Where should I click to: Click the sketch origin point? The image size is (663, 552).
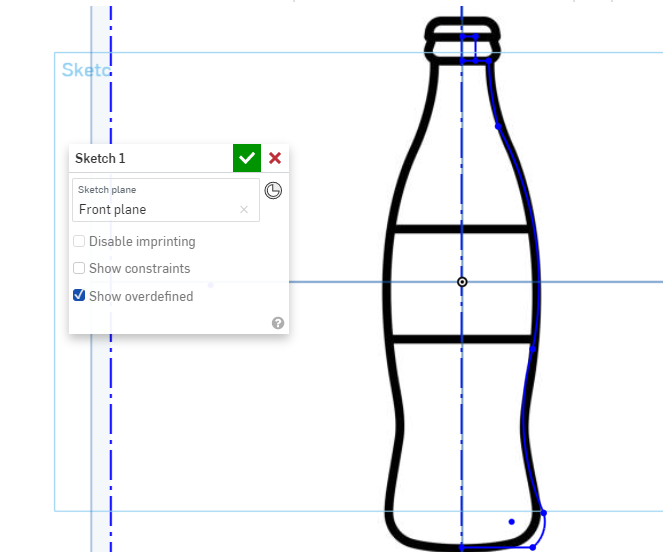(462, 282)
